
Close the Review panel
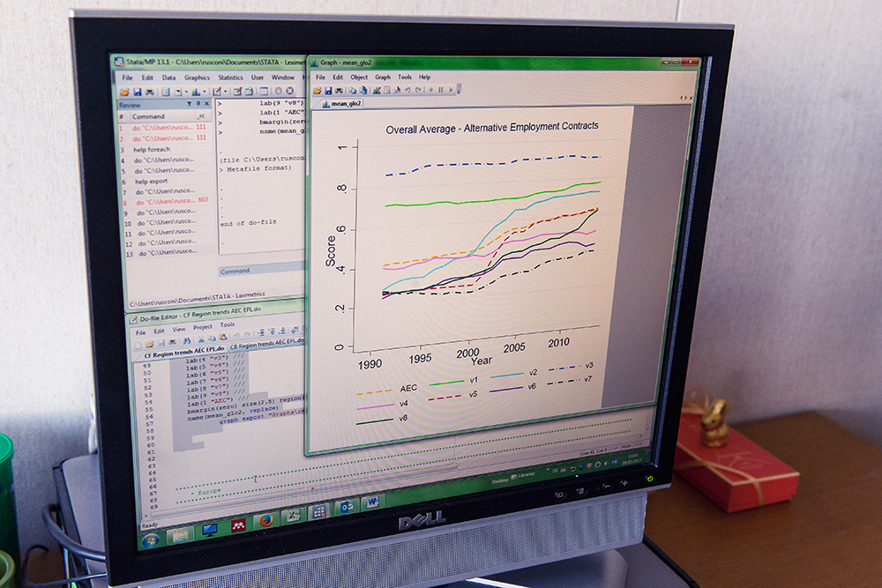coord(206,104)
